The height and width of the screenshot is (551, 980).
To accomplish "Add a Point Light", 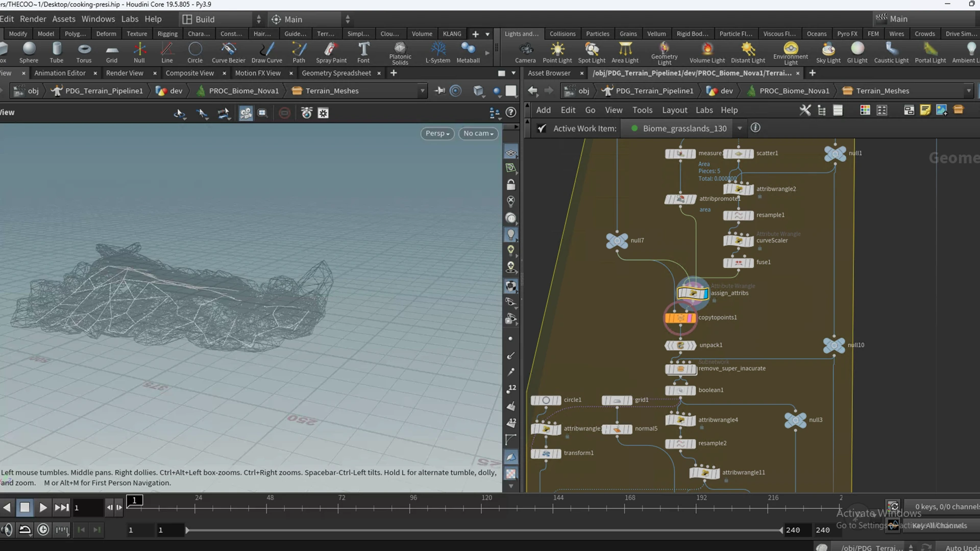I will [557, 53].
